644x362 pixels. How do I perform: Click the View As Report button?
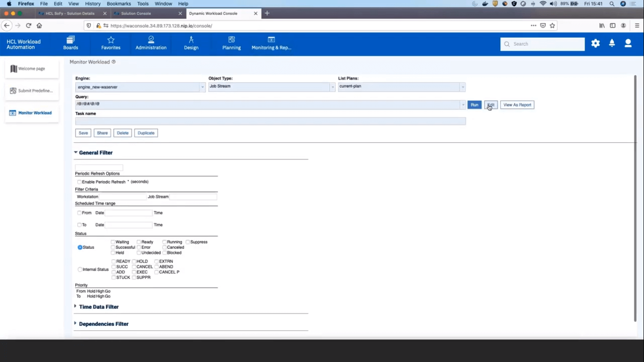pyautogui.click(x=517, y=105)
